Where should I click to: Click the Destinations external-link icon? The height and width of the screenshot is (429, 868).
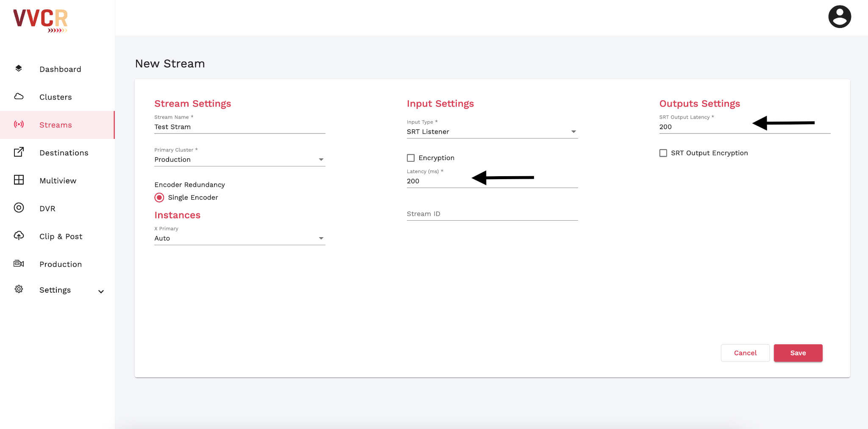pyautogui.click(x=19, y=152)
